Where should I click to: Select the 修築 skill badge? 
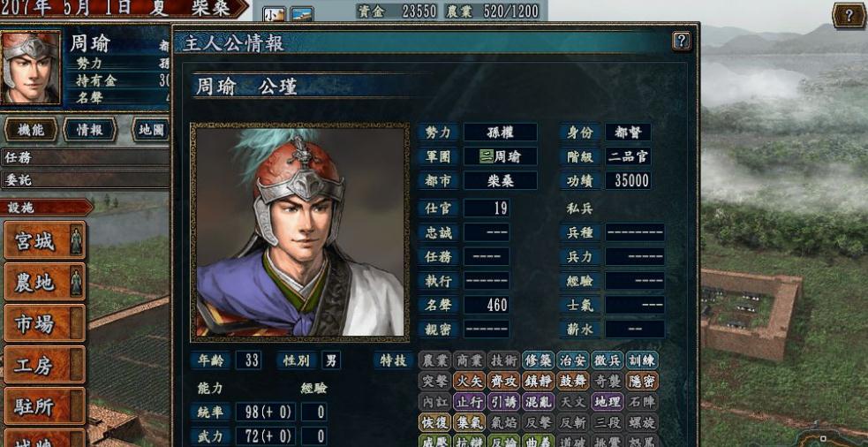tap(538, 360)
